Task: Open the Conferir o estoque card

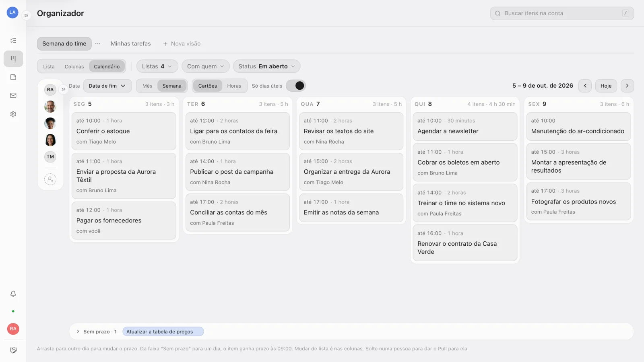Action: [x=124, y=131]
